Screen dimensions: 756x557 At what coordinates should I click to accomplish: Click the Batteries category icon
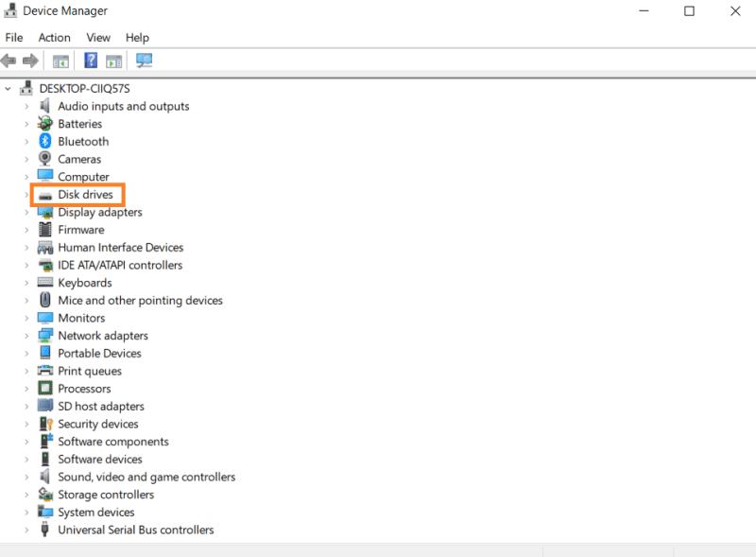coord(43,123)
